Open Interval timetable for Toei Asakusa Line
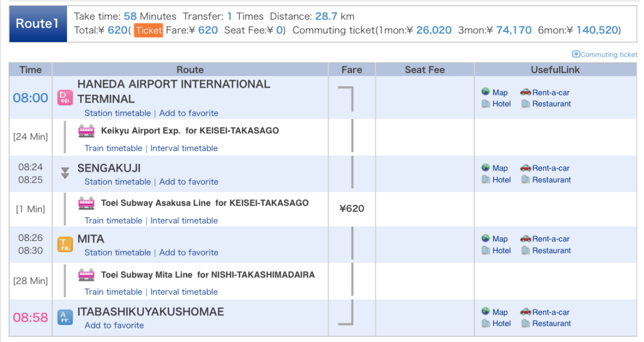This screenshot has height=342, width=644. pyautogui.click(x=184, y=220)
